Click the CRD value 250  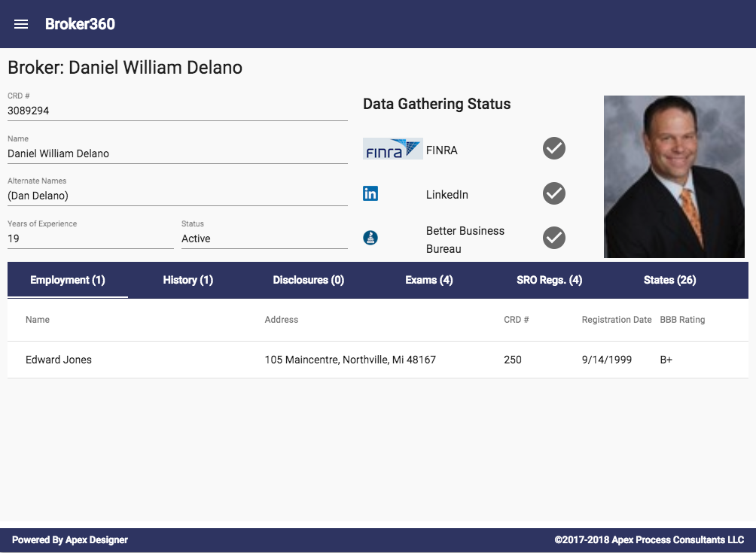pyautogui.click(x=513, y=360)
